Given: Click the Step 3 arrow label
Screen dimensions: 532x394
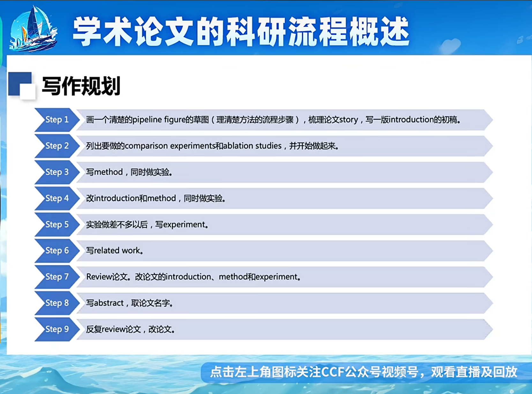Looking at the screenshot, I should [x=57, y=172].
